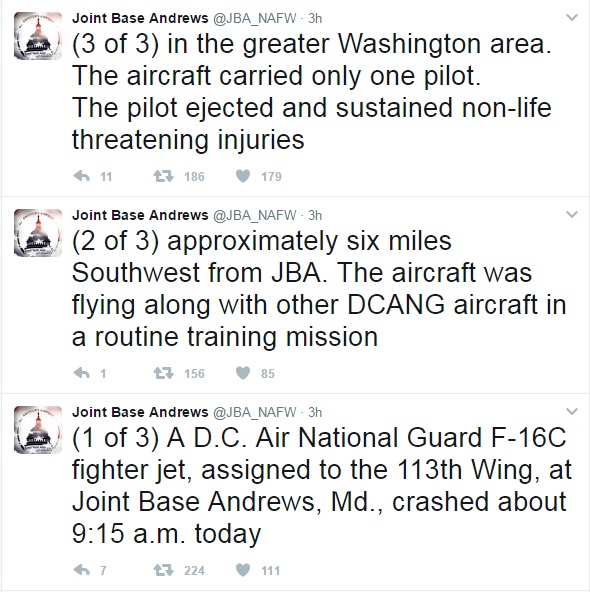Image resolution: width=590 pixels, height=592 pixels.
Task: Open the 3h timestamp on (3 of 3) tweet
Action: (x=315, y=18)
